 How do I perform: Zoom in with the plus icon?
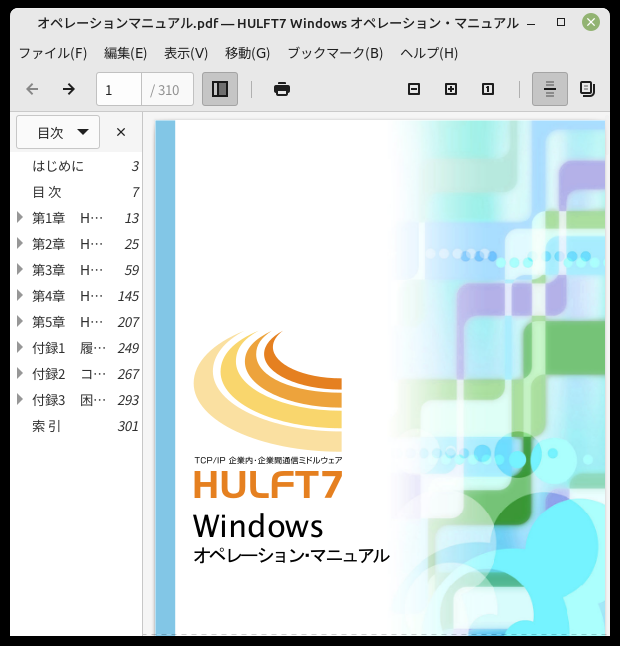[451, 89]
